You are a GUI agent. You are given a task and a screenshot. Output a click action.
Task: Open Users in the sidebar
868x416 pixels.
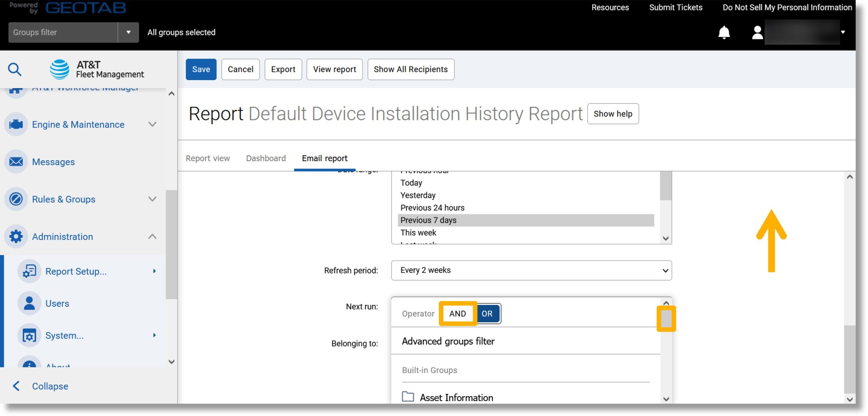pyautogui.click(x=57, y=303)
